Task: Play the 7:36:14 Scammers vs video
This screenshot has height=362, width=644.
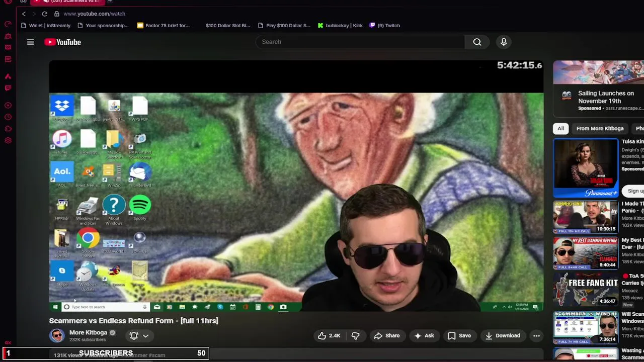Action: (x=586, y=327)
